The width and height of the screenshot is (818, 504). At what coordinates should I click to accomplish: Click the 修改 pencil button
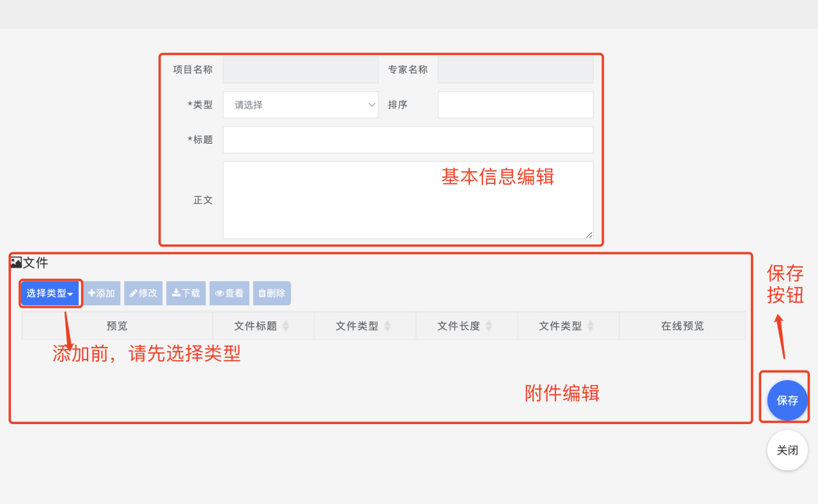point(143,293)
